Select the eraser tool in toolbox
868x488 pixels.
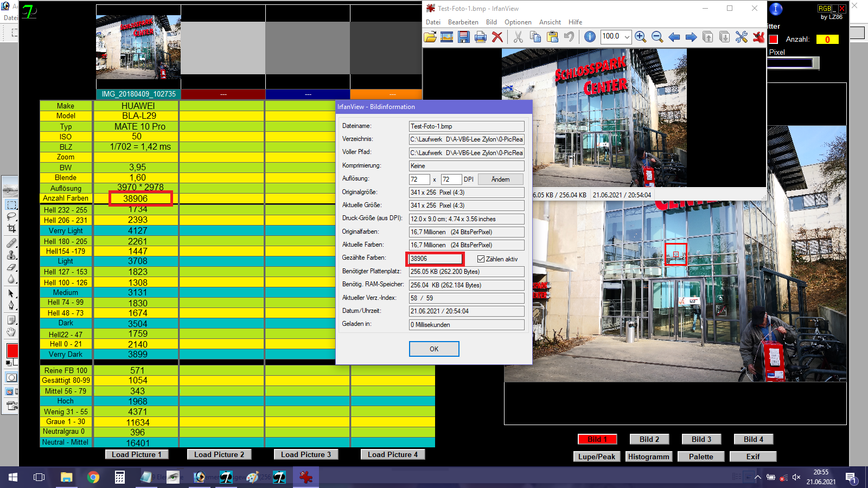tap(11, 267)
